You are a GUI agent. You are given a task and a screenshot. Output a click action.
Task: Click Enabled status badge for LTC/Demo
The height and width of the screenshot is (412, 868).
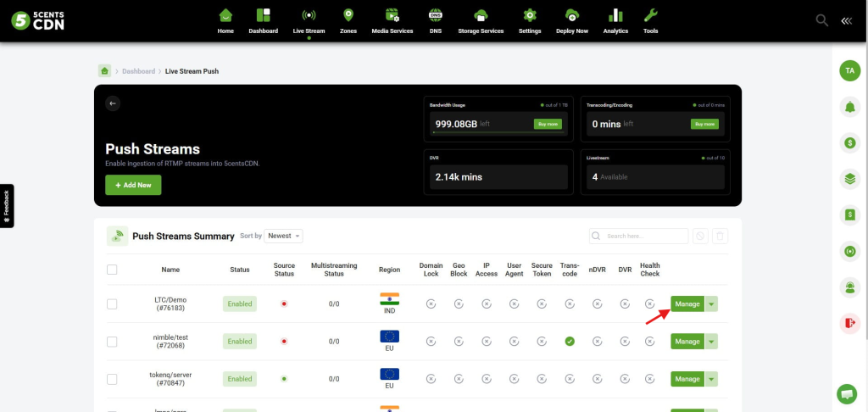click(240, 304)
